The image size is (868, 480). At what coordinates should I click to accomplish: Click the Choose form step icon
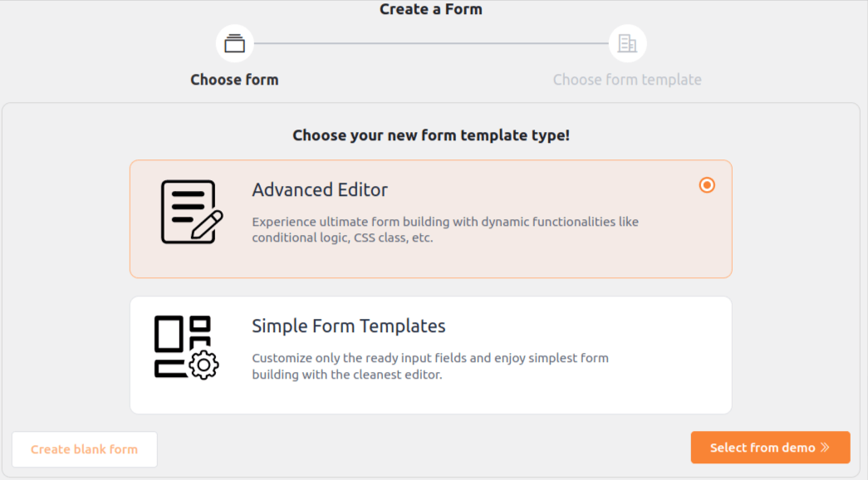pos(234,43)
